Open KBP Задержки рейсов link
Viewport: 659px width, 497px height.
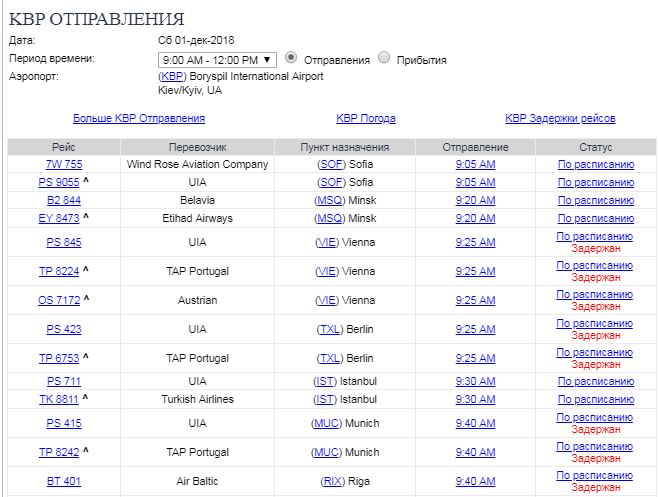pos(560,118)
